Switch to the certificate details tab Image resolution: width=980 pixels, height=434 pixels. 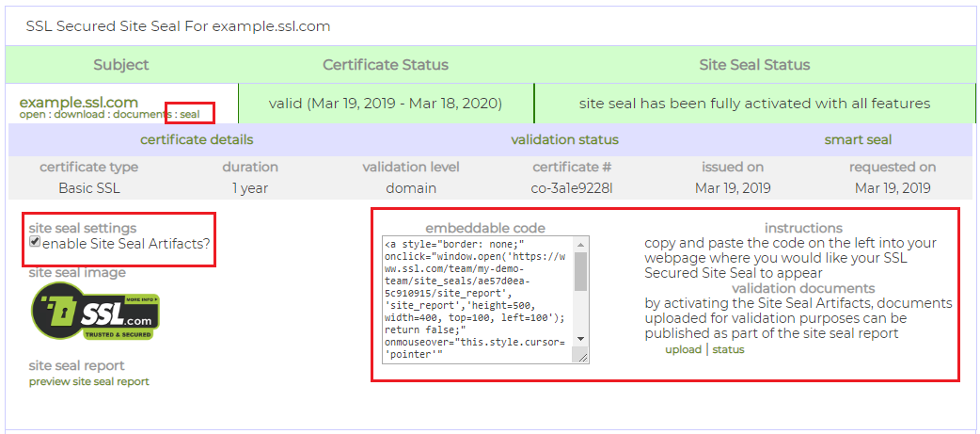[196, 140]
